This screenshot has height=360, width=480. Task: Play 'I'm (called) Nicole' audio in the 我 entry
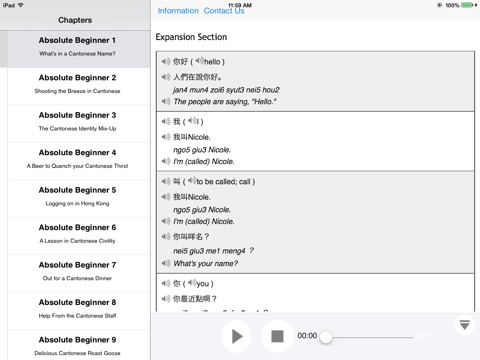pyautogui.click(x=166, y=161)
